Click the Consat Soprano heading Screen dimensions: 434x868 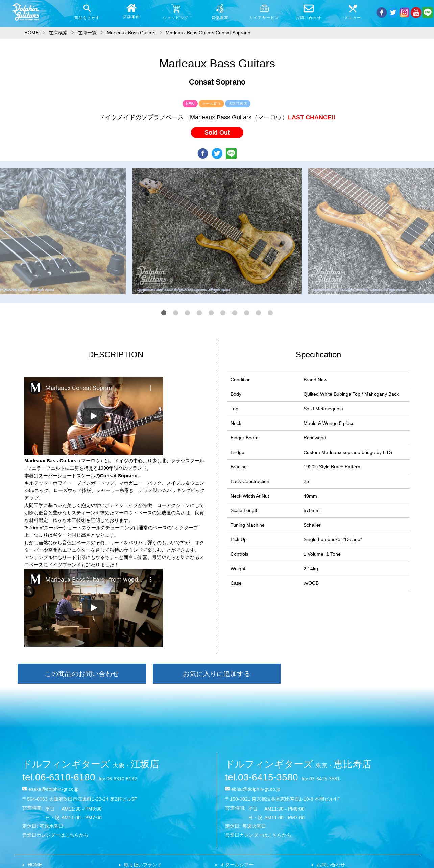217,82
